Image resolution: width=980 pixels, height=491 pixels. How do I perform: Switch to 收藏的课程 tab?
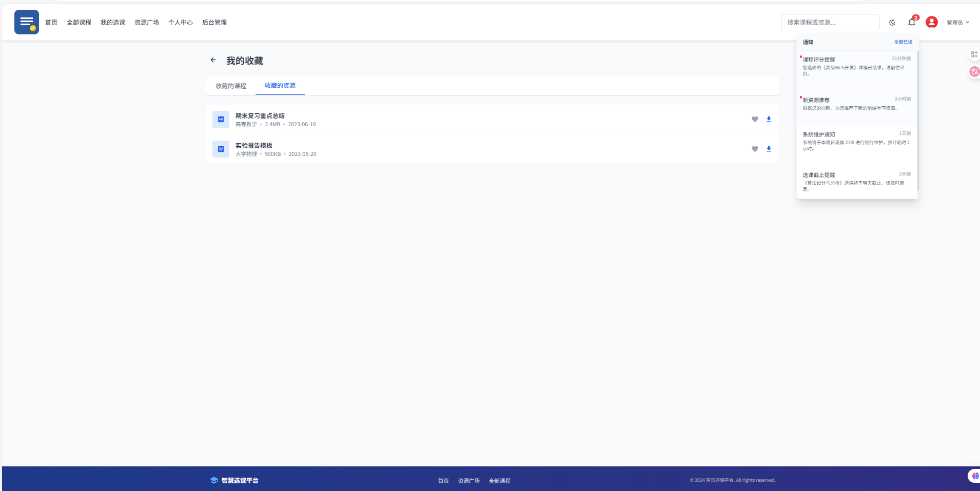231,86
